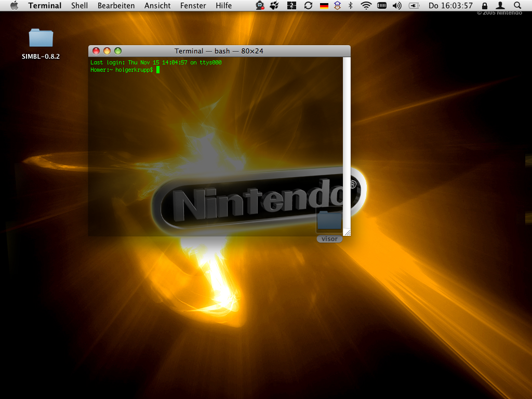Open the volume control in menu bar
Image resolution: width=532 pixels, height=399 pixels.
(x=397, y=5)
